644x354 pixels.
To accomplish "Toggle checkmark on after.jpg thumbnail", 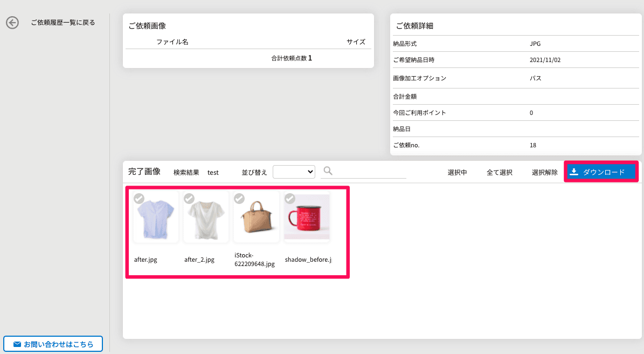I will click(x=139, y=199).
